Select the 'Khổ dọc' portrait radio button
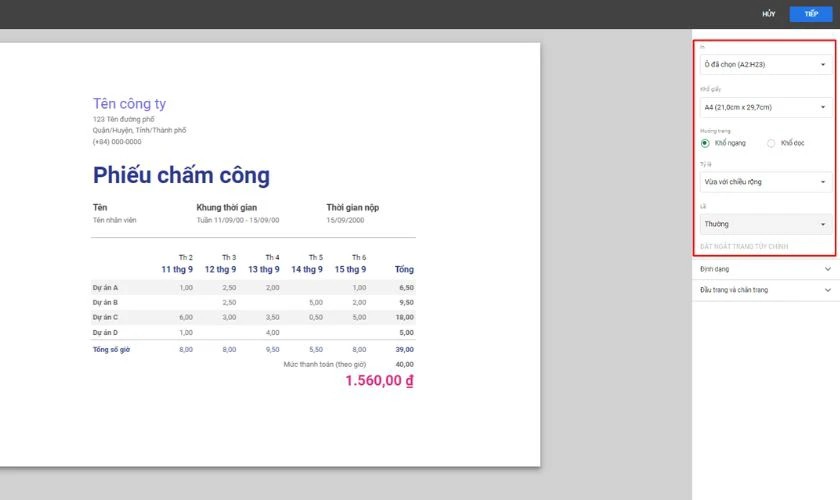The image size is (840, 500). click(771, 143)
